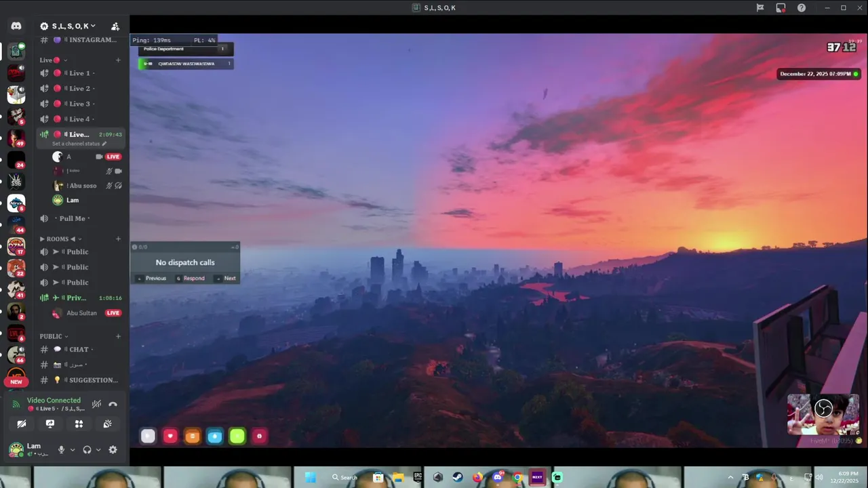The image size is (868, 488).
Task: Collapse the ROOMS category
Action: [60, 239]
